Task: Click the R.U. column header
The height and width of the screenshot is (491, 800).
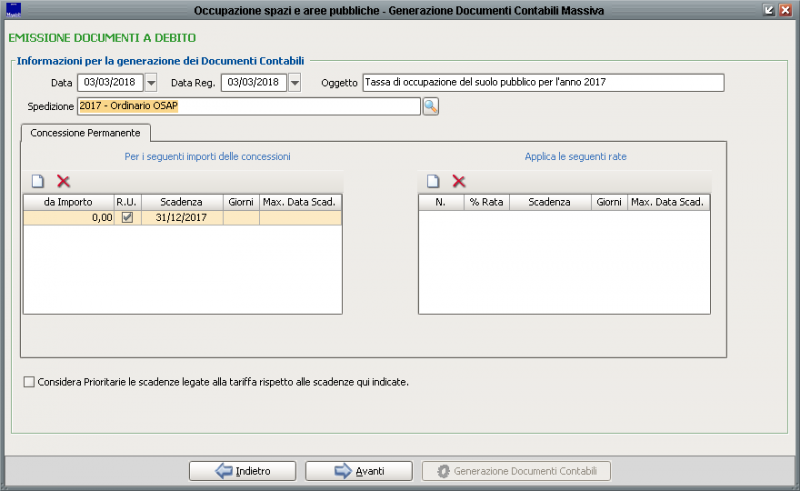Action: click(127, 202)
